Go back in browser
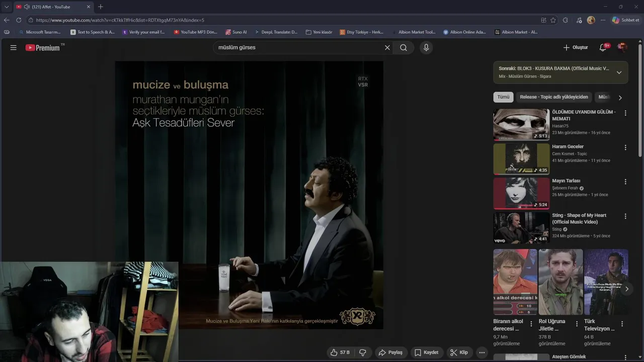This screenshot has width=644, height=362. pos(7,20)
